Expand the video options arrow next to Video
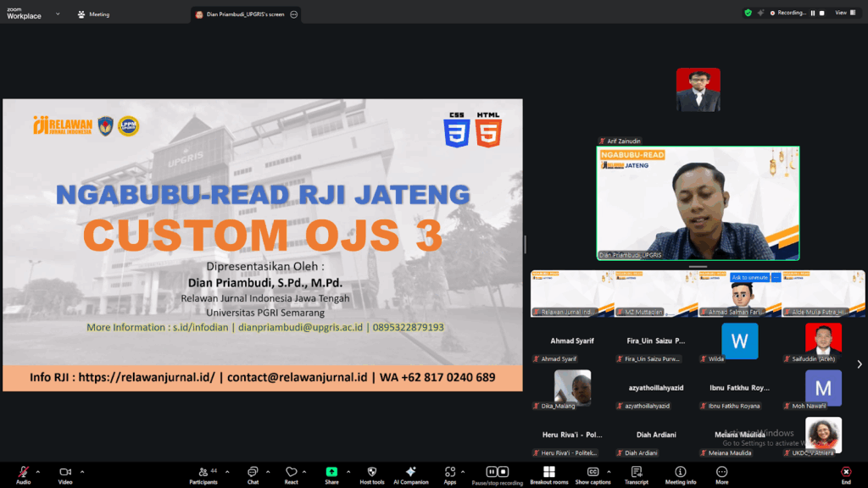868x488 pixels. 82,471
